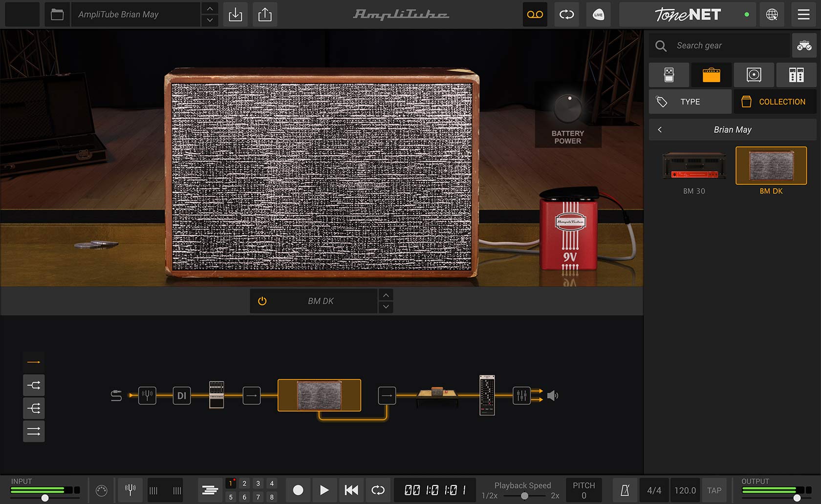
Task: Open ToneNET panel
Action: [x=687, y=15]
